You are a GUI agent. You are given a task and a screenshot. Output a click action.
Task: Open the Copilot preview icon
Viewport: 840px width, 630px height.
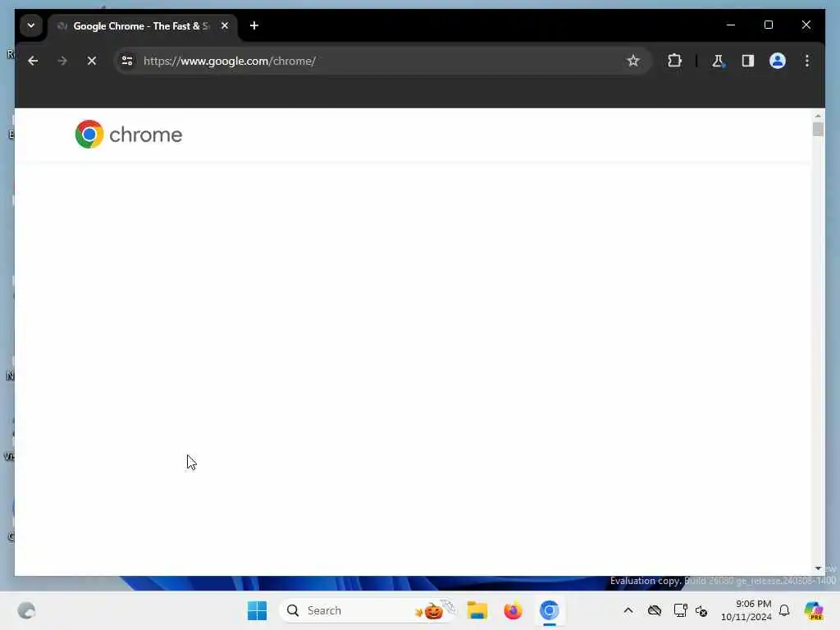[814, 610]
